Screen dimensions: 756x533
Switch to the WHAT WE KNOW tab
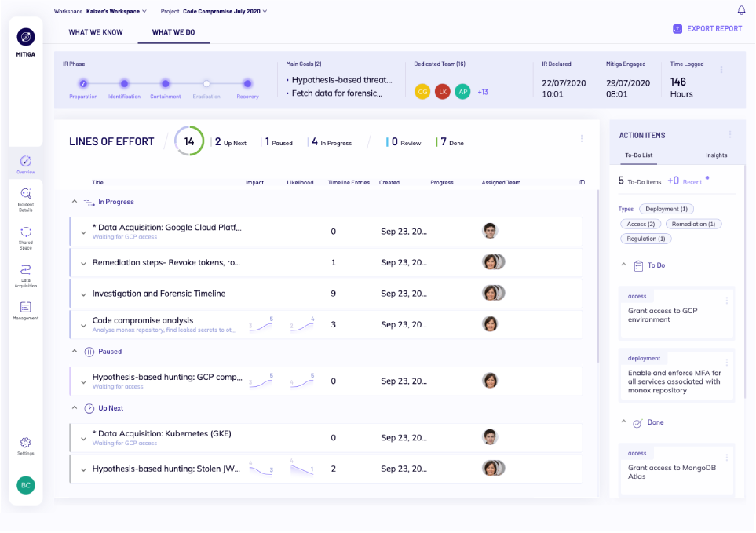[96, 32]
